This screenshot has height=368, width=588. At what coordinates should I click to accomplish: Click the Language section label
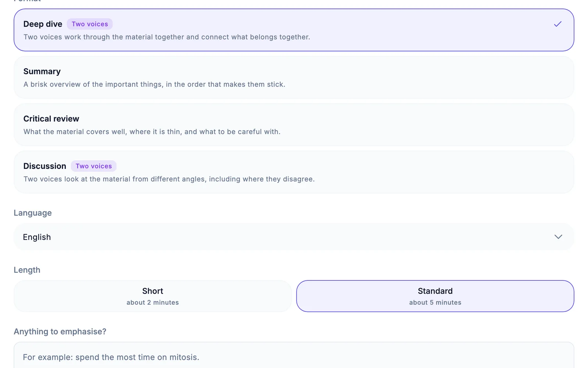point(33,213)
